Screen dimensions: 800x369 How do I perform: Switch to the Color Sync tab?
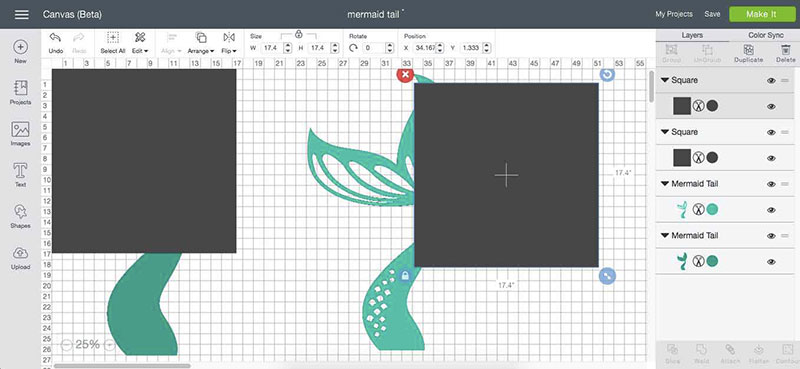pyautogui.click(x=765, y=35)
